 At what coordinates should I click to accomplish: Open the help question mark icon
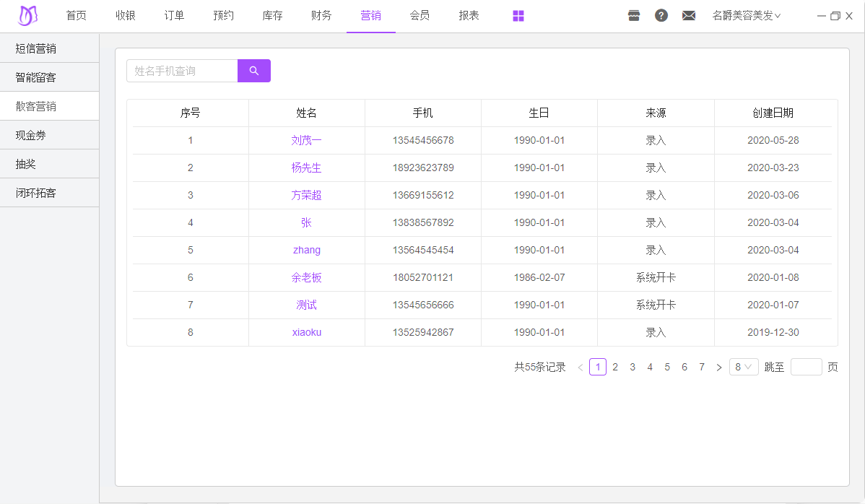(661, 16)
